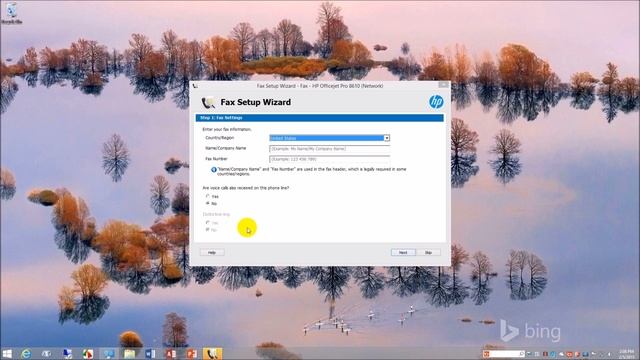Open PowerPoint from the taskbar
This screenshot has width=640, height=360.
pyautogui.click(x=191, y=353)
